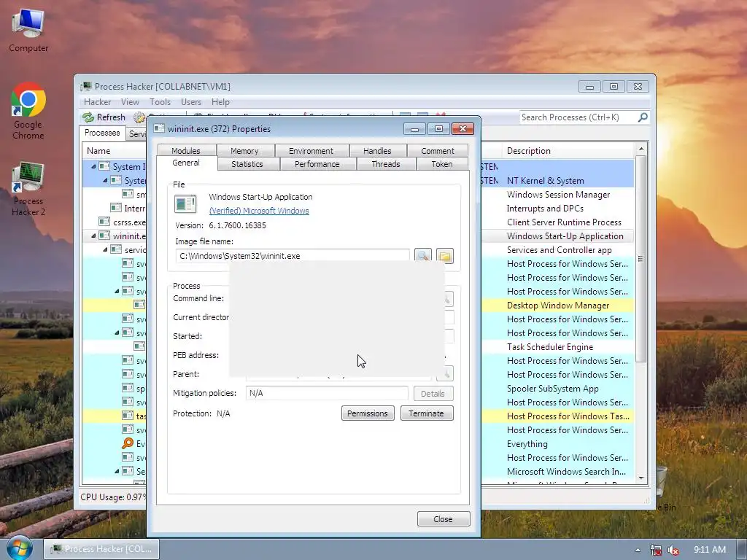Open the Verified Microsoft Windows link
Screen dimensions: 747x560
259,211
